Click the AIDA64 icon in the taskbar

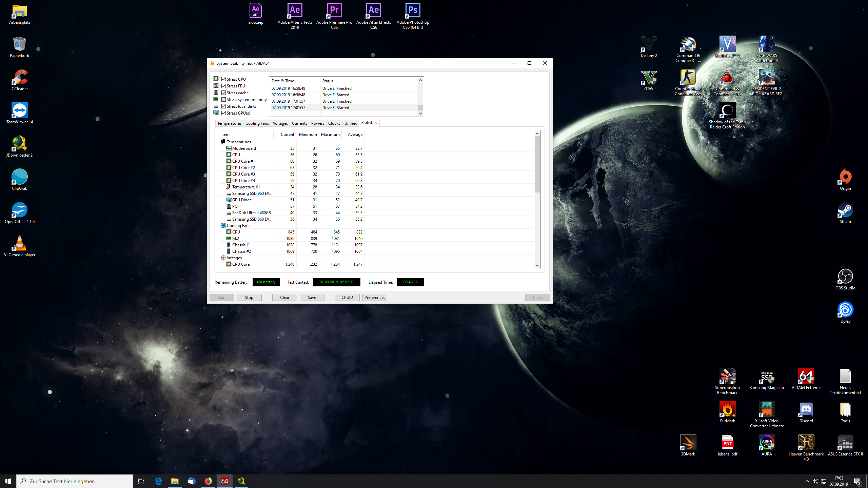225,481
